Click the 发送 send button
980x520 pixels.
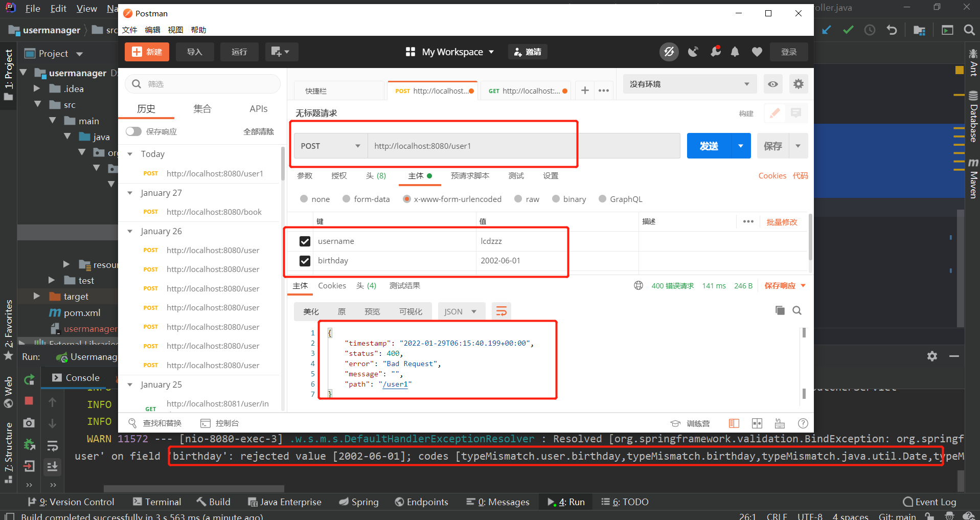pyautogui.click(x=709, y=146)
